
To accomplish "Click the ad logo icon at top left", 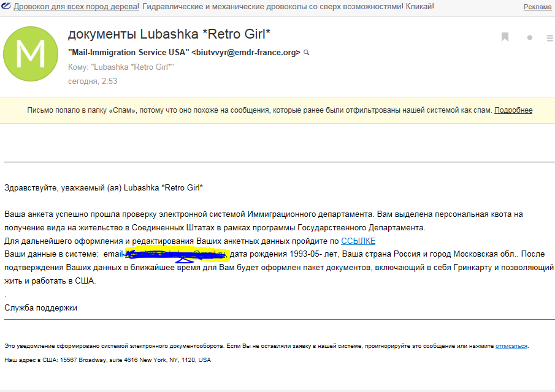I will pyautogui.click(x=6, y=6).
